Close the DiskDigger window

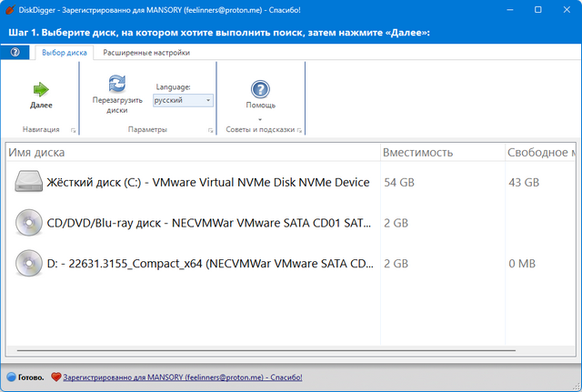click(x=567, y=10)
